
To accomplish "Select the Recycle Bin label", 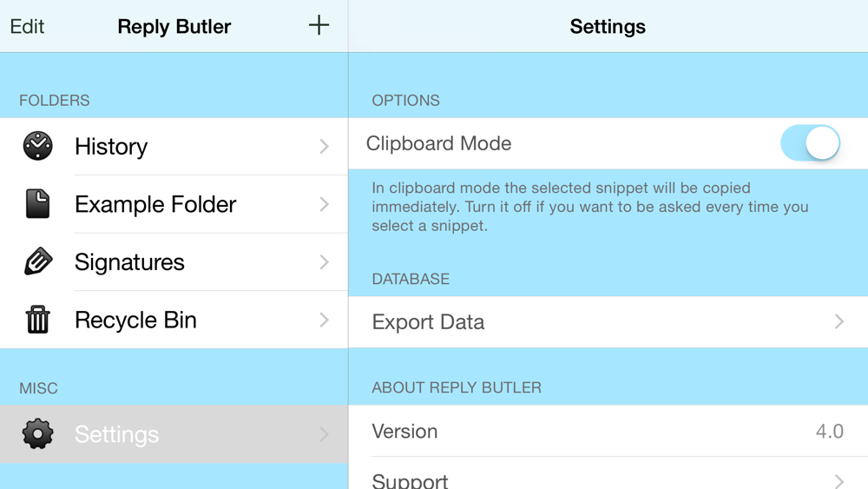I will tap(135, 320).
